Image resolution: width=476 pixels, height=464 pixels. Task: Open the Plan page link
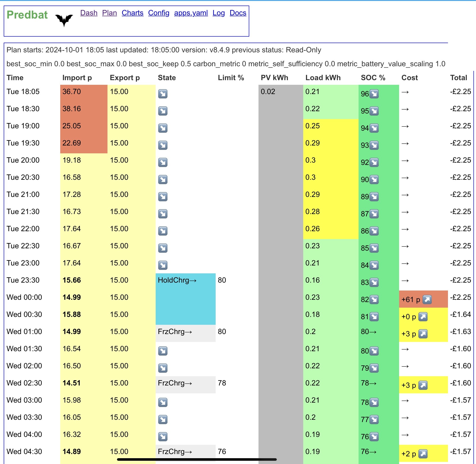(109, 13)
